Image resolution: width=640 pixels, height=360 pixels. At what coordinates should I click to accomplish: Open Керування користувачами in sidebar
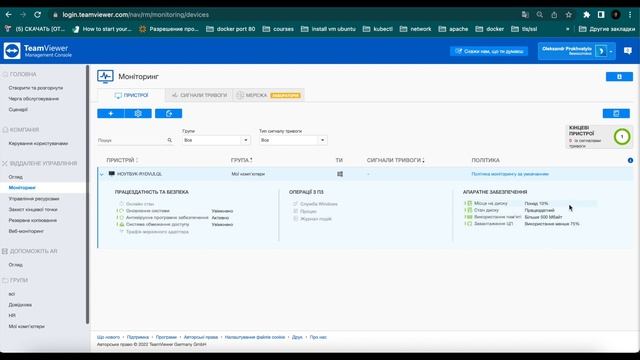coord(38,144)
